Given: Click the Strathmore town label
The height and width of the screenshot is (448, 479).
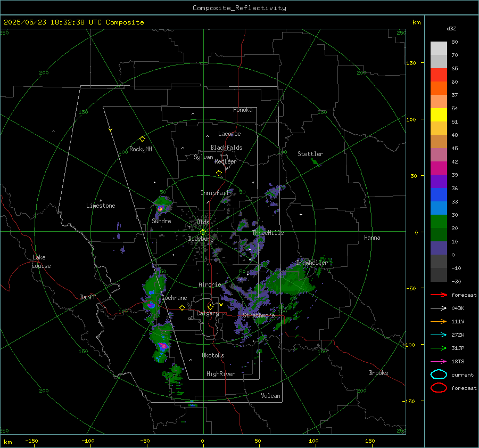Looking at the screenshot, I should click(259, 315).
